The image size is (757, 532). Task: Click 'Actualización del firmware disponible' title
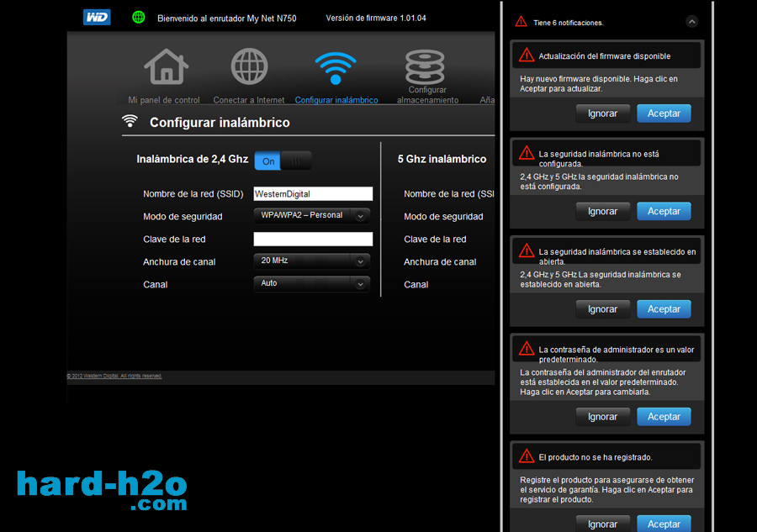[x=605, y=56]
